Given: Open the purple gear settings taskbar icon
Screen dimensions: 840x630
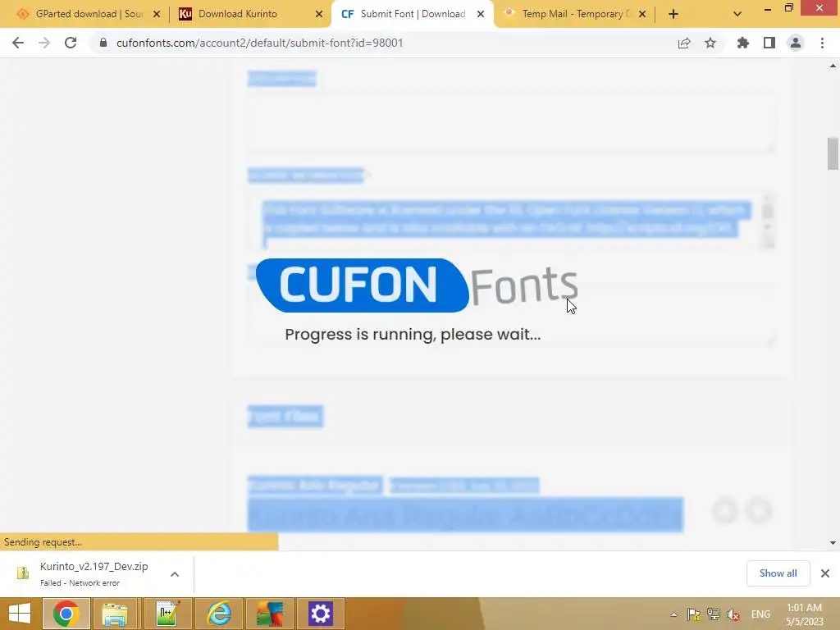Looking at the screenshot, I should (321, 614).
